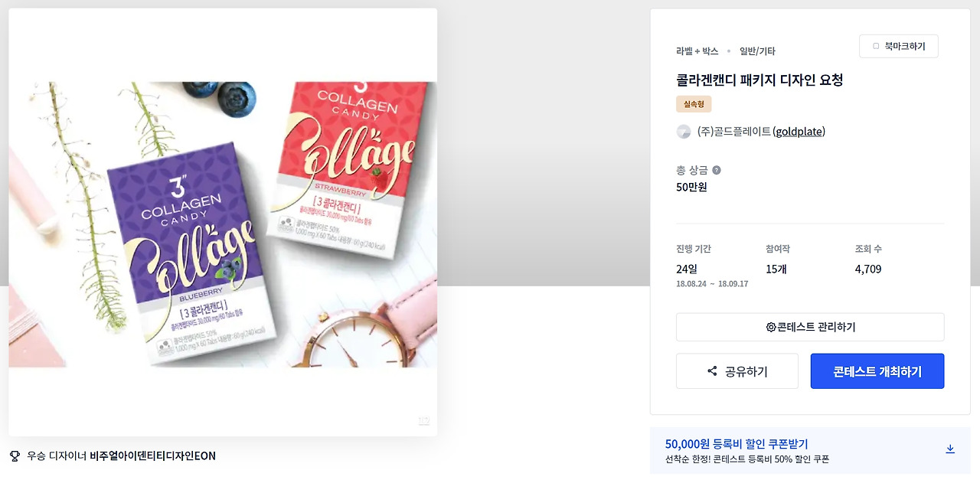Click the 실속형 badge tag

pos(694,104)
